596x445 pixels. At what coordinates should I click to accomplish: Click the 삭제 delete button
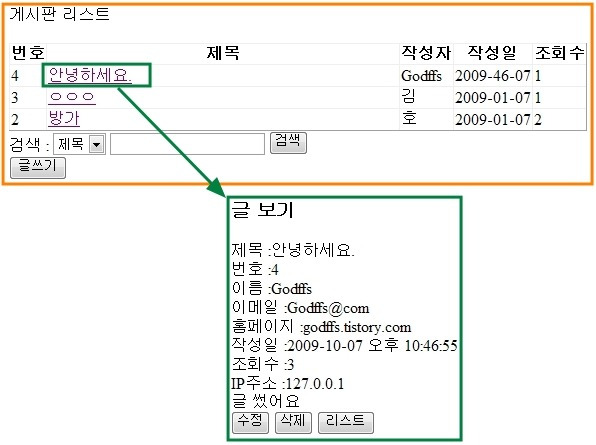point(293,422)
